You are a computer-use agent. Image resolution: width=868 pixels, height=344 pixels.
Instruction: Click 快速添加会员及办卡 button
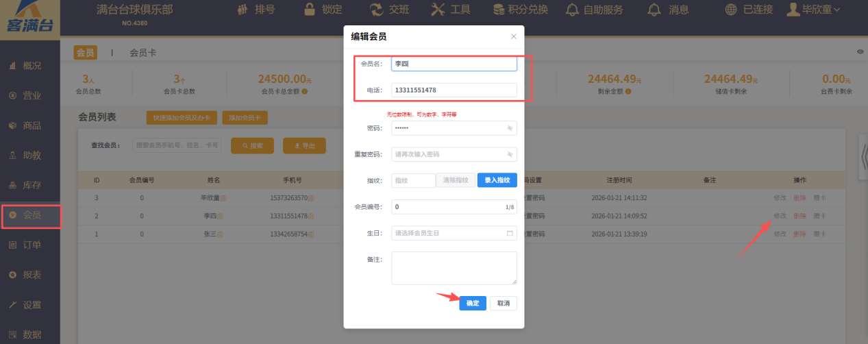tap(182, 118)
